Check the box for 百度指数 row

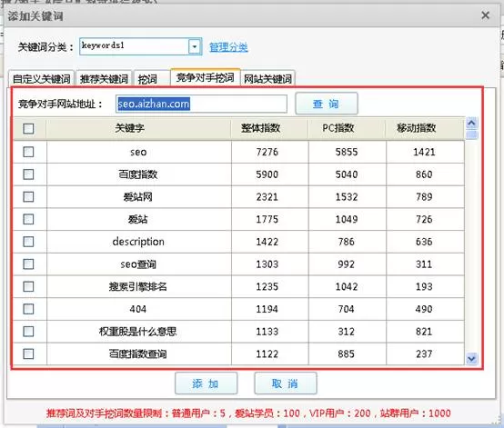click(x=28, y=174)
